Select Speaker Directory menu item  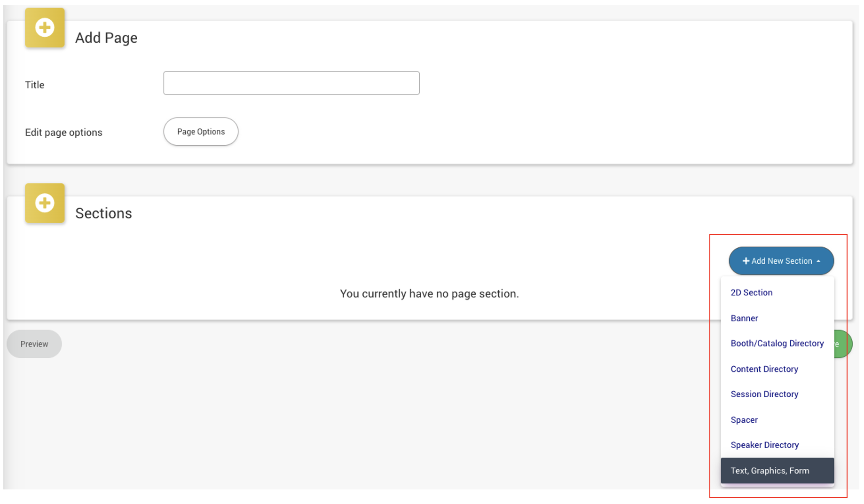click(x=778, y=445)
